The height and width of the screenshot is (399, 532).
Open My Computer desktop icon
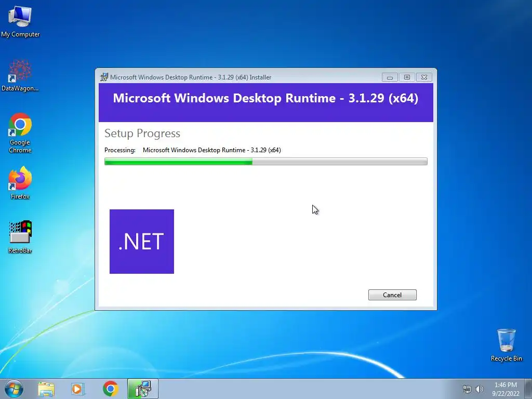click(20, 21)
